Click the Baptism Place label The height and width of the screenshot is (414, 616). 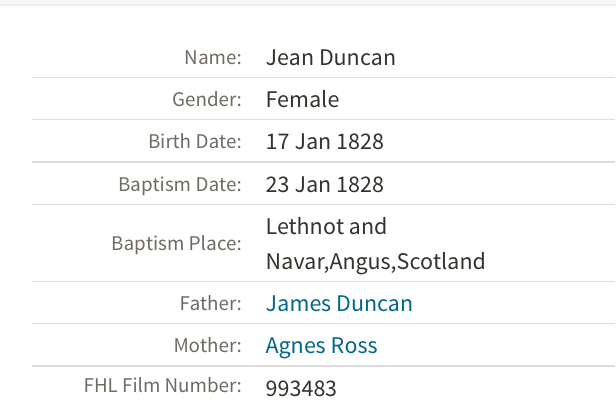177,243
